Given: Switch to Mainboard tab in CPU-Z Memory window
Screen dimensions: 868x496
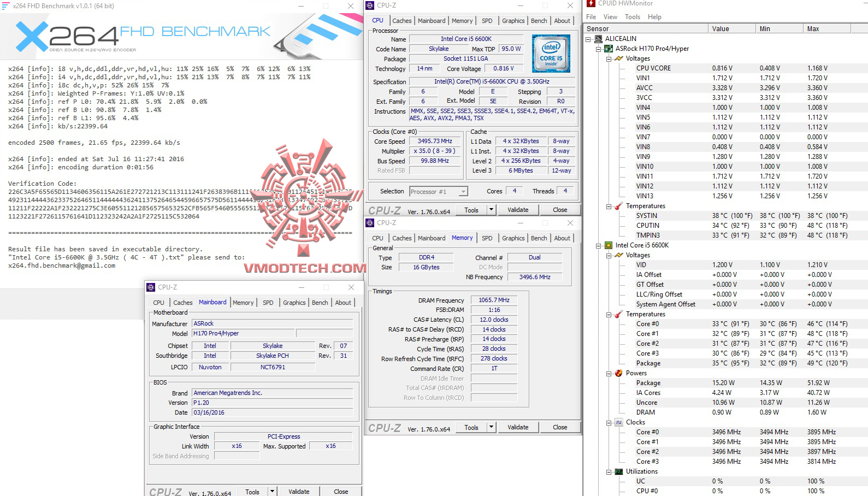Looking at the screenshot, I should pyautogui.click(x=432, y=238).
